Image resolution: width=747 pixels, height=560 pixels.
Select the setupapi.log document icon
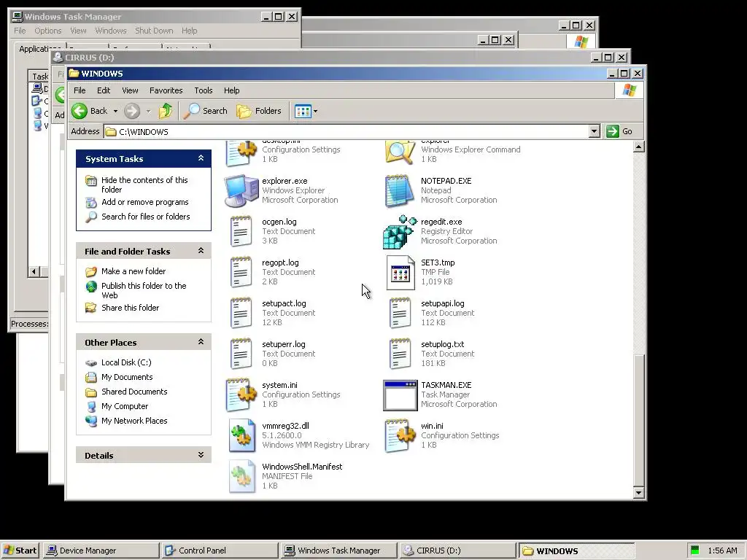click(400, 314)
